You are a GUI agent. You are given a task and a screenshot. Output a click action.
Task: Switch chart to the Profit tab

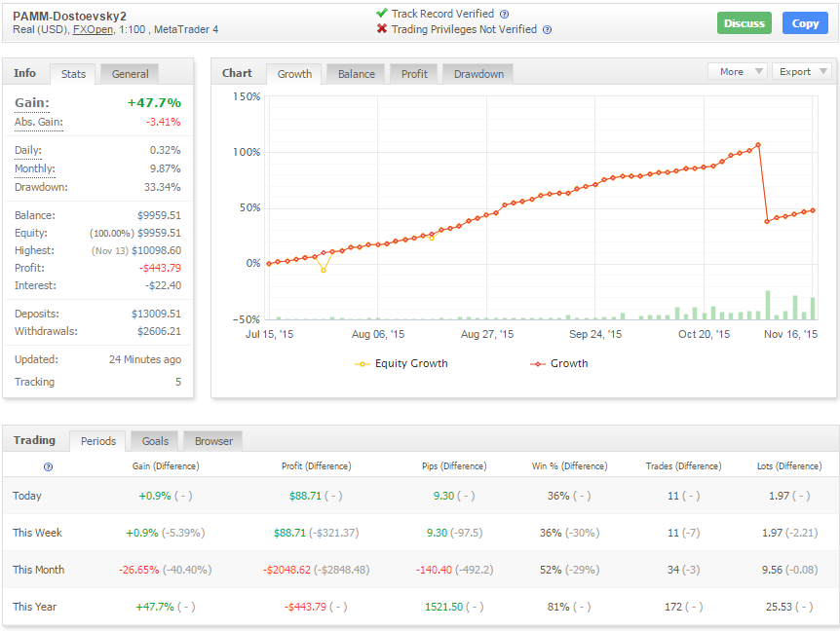click(x=414, y=74)
